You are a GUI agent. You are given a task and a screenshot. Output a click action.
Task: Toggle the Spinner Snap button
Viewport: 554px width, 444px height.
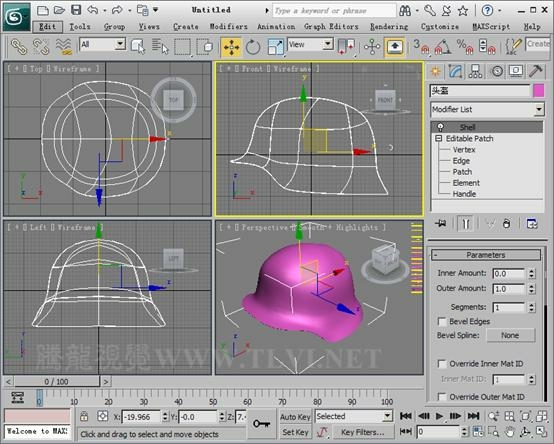tap(487, 47)
